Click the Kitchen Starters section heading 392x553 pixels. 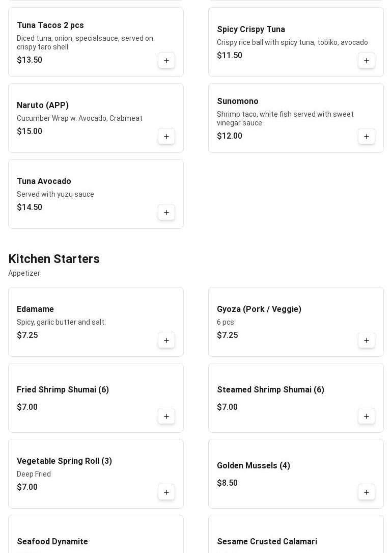coord(54,259)
